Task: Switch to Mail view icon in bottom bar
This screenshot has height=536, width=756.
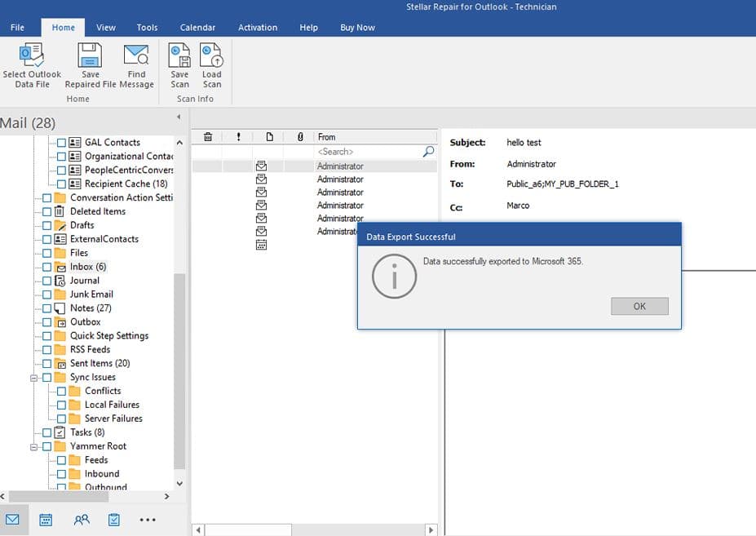Action: [12, 520]
